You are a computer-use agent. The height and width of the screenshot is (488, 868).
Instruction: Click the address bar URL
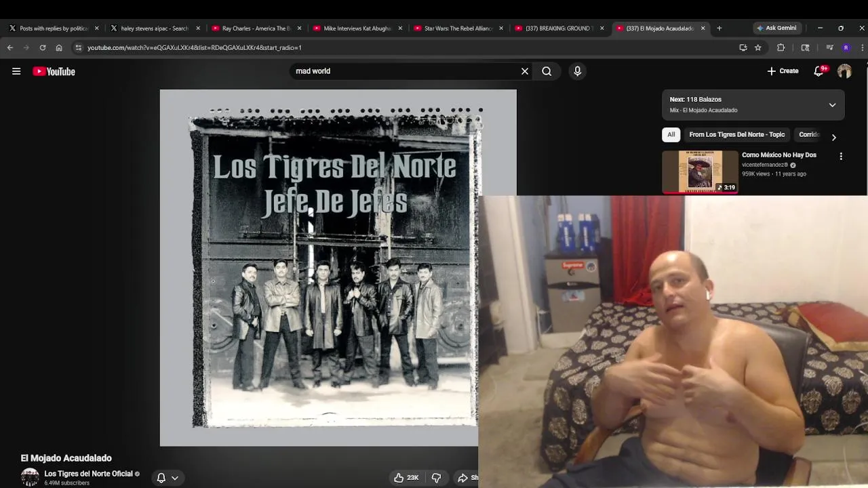(x=195, y=47)
